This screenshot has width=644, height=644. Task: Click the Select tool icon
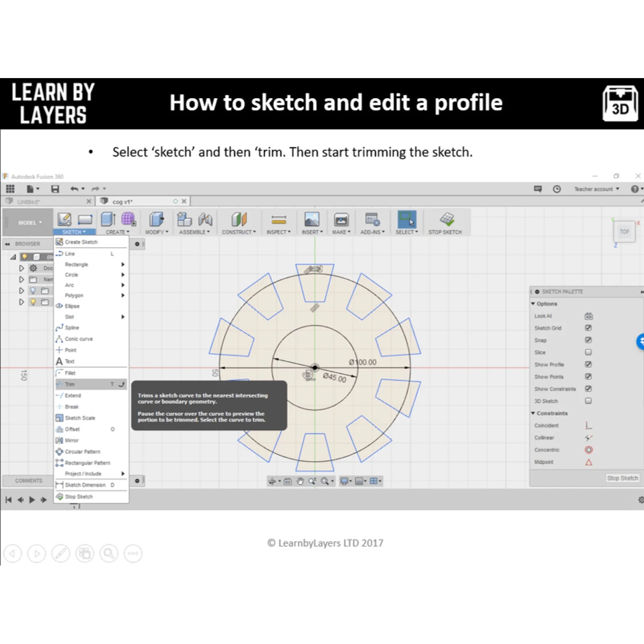tap(407, 219)
